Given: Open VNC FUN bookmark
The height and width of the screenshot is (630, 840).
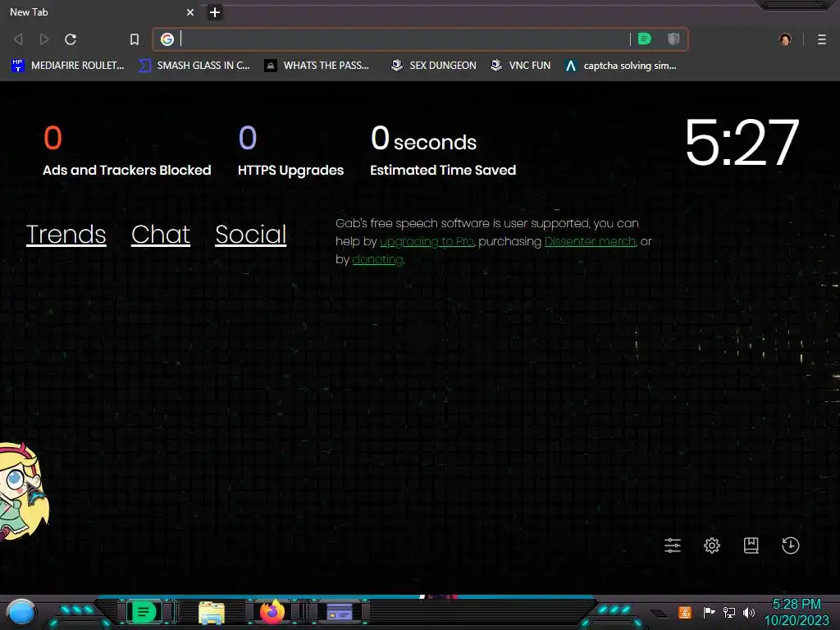Looking at the screenshot, I should 521,66.
